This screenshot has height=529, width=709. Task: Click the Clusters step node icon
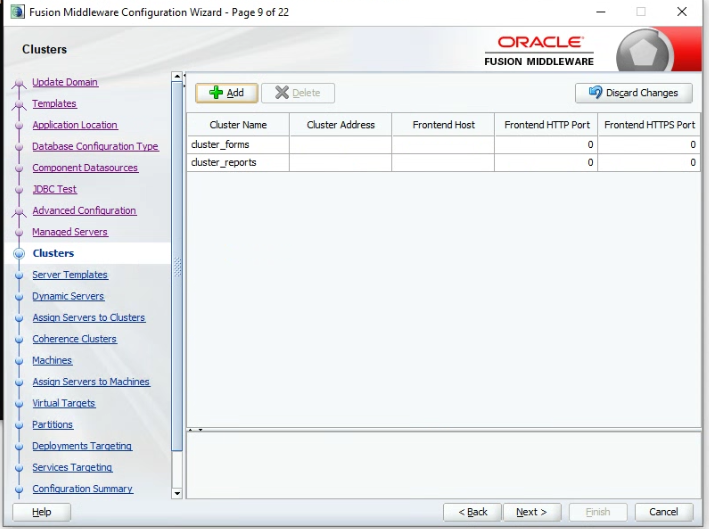click(x=19, y=253)
